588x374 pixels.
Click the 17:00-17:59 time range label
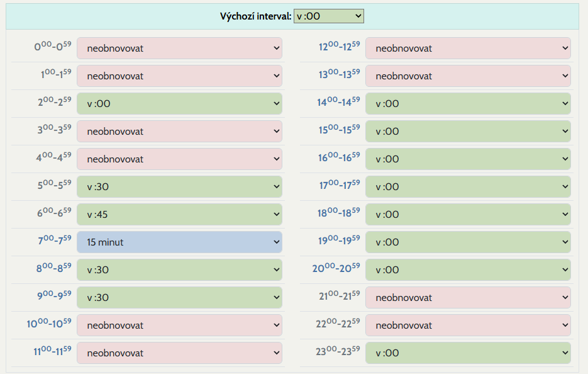(x=340, y=184)
